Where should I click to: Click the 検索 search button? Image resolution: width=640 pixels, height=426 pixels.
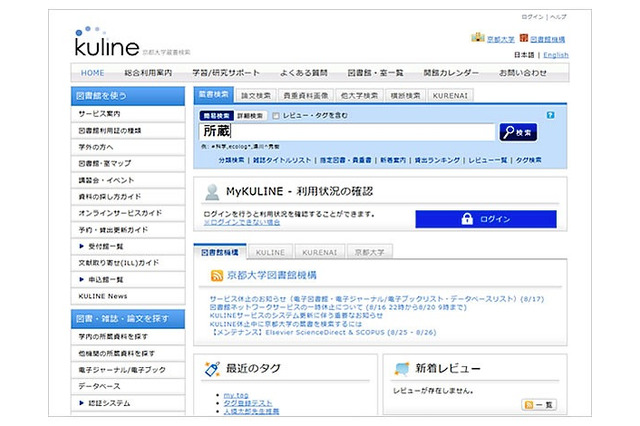[x=518, y=132]
